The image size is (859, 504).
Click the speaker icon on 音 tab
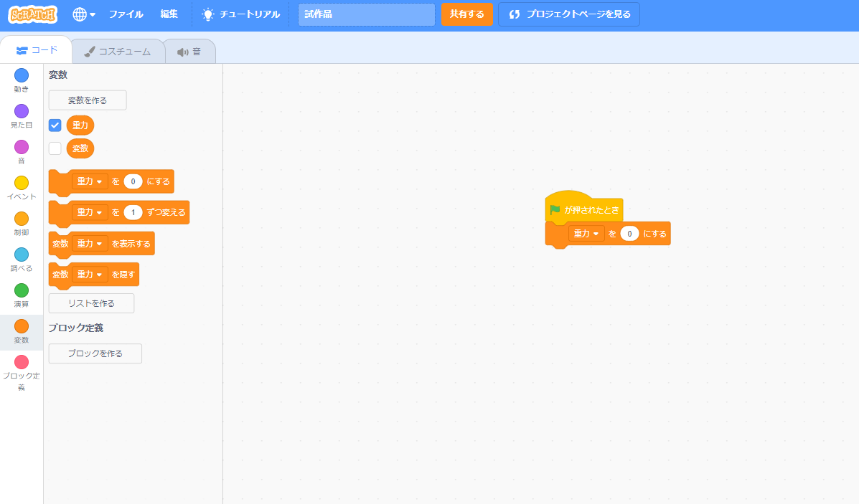[182, 52]
